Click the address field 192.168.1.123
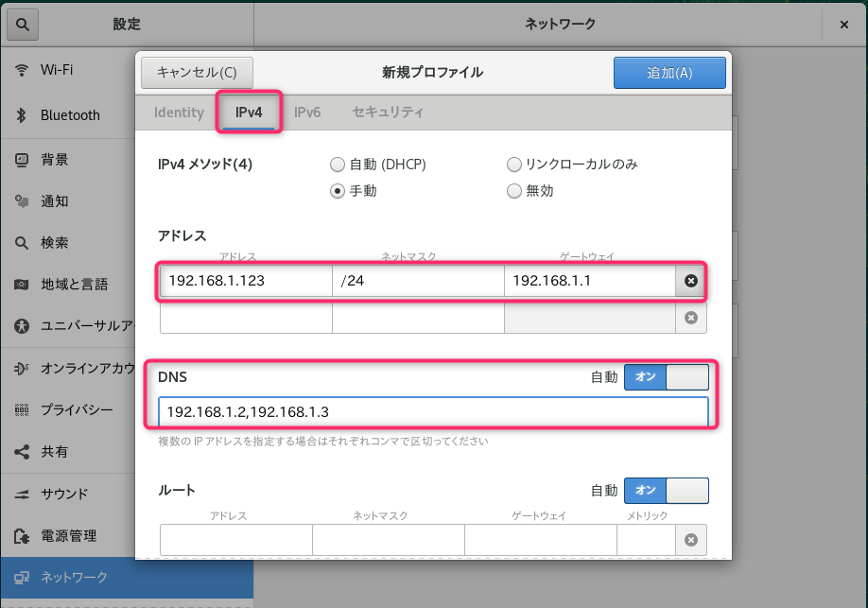The width and height of the screenshot is (868, 608). coord(247,281)
